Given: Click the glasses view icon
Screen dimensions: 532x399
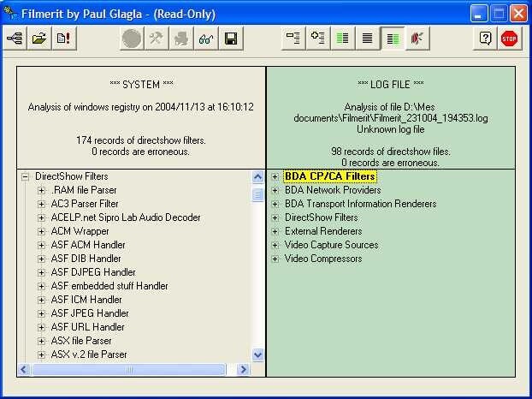Looking at the screenshot, I should pos(206,39).
